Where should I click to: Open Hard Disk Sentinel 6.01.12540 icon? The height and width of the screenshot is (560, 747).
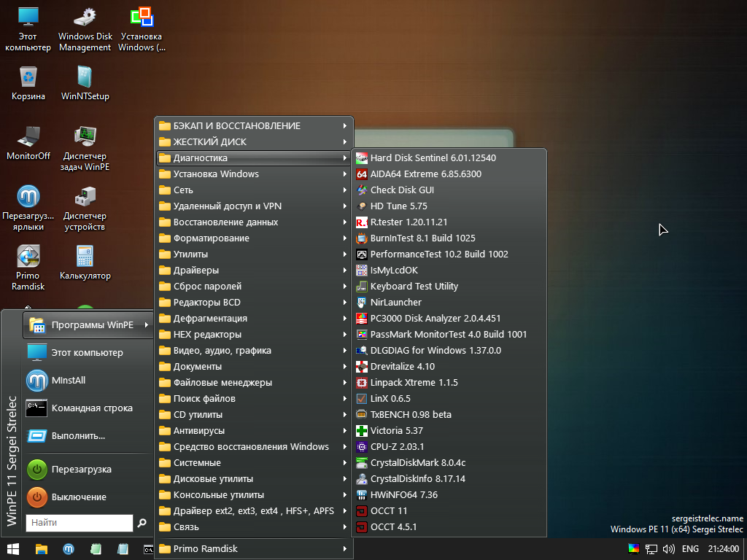coord(362,158)
